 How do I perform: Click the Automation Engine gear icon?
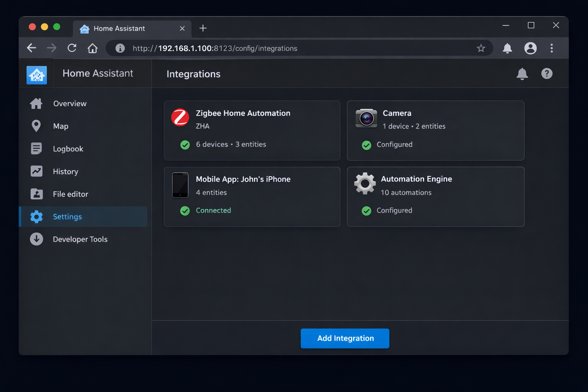click(x=364, y=183)
